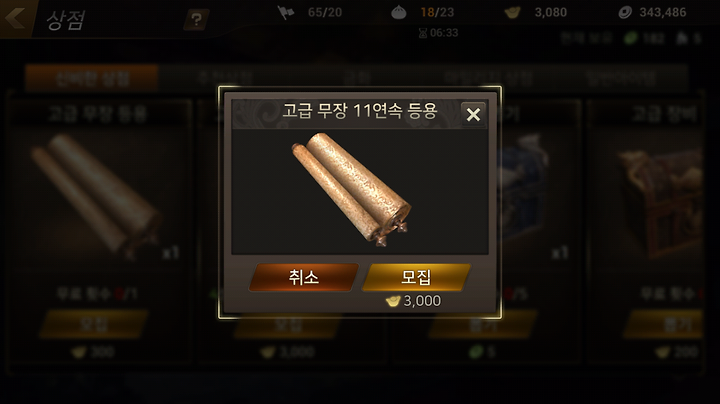The width and height of the screenshot is (720, 404).
Task: Click the gold ingot icon beside 3,000 price
Action: tap(393, 301)
